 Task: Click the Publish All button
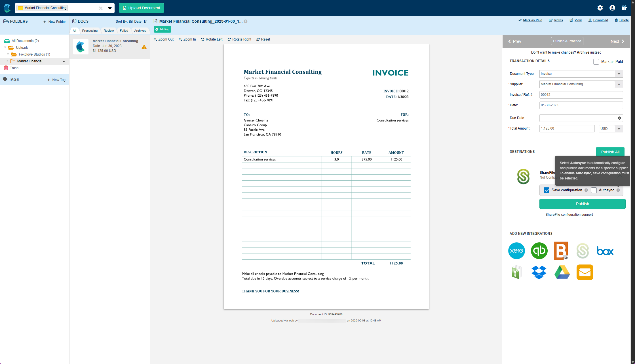(x=610, y=152)
